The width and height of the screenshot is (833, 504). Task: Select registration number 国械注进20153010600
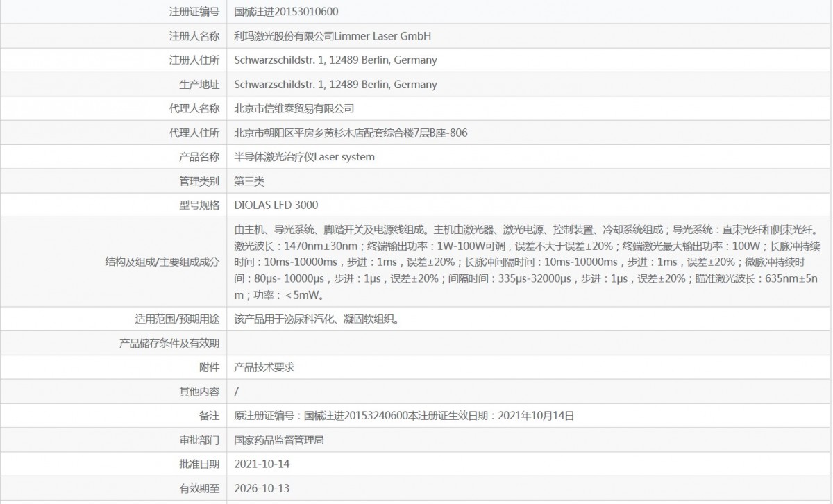pos(287,11)
